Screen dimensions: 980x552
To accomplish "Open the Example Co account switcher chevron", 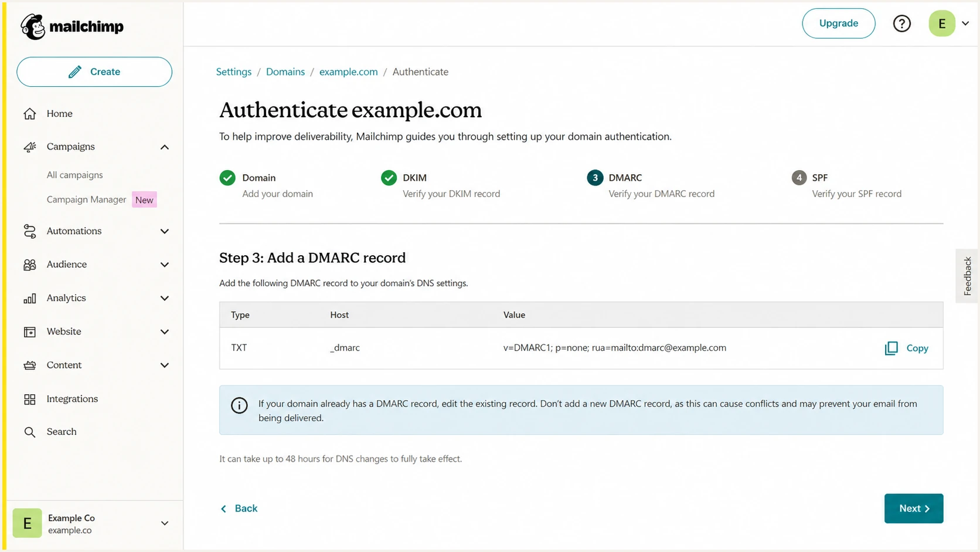I will pos(165,523).
